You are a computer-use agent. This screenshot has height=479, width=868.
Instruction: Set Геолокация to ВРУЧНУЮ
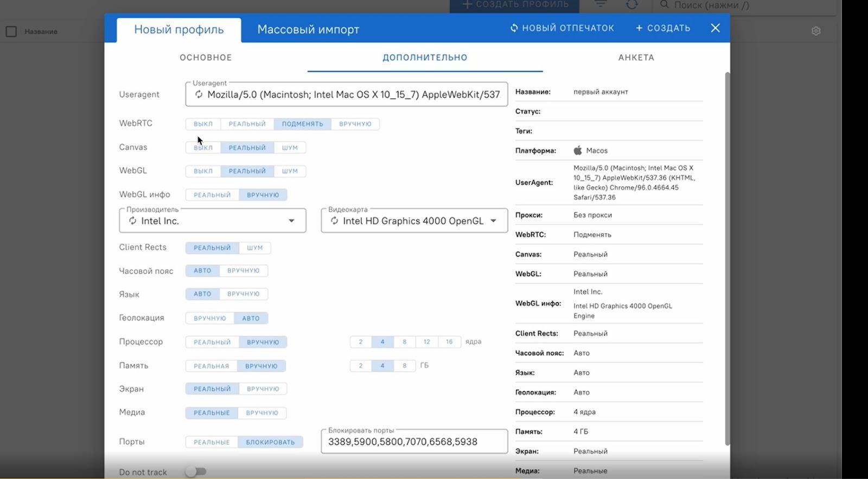(210, 318)
